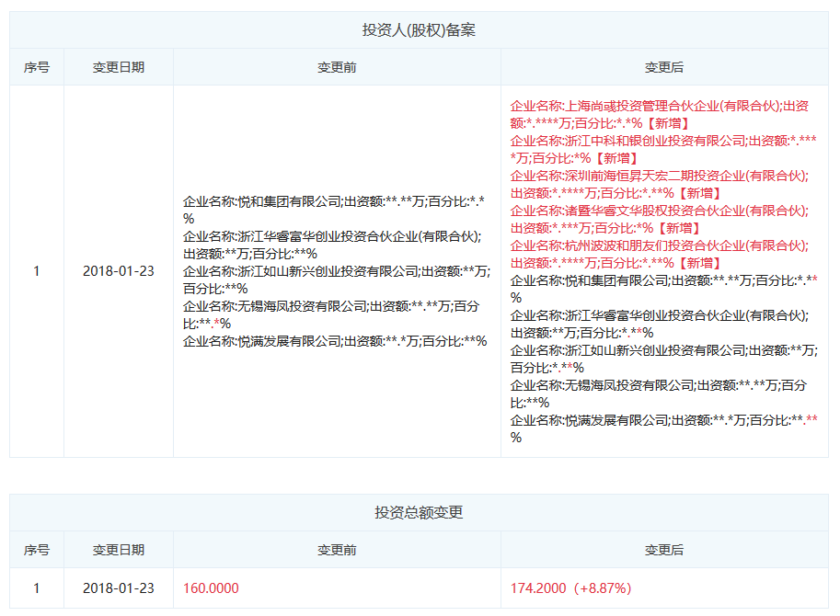Click the 投资总额变更 table title
The image size is (840, 616).
(x=419, y=512)
